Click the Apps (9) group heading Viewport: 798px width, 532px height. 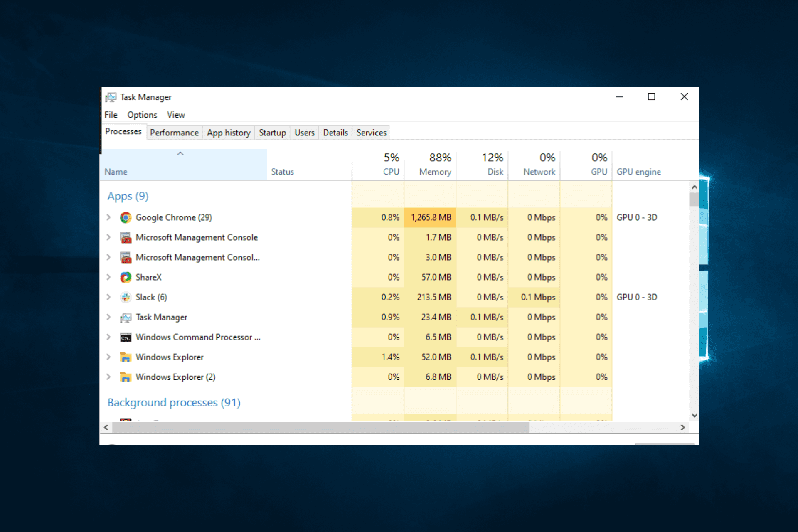click(128, 196)
